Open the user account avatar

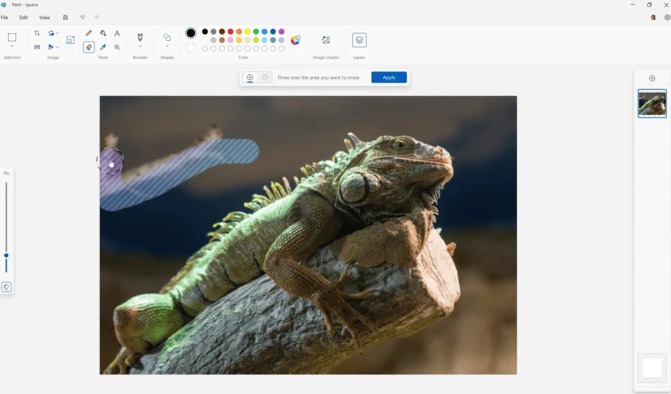[653, 18]
